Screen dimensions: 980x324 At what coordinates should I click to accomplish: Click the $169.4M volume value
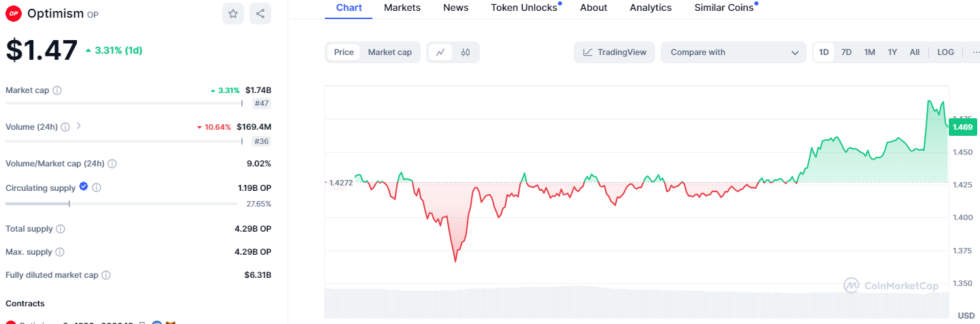[254, 127]
